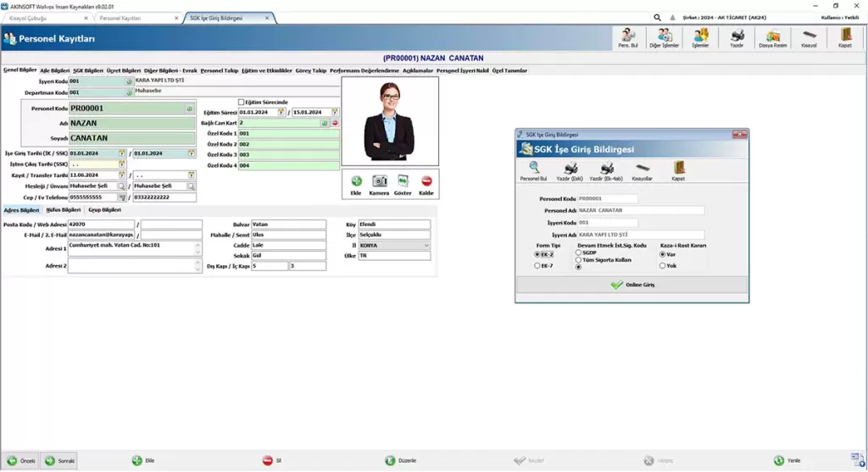Open Diğer İşlemler in main toolbar

(x=664, y=38)
